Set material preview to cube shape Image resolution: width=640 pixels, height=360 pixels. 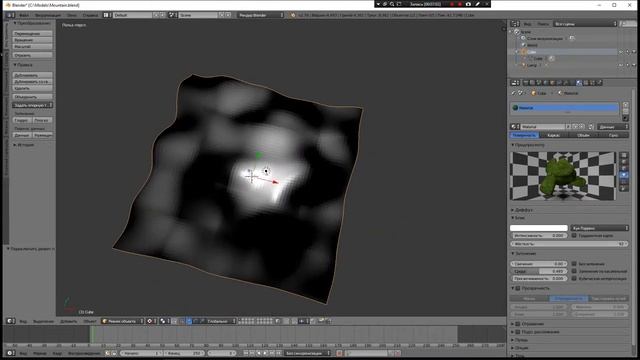624,168
